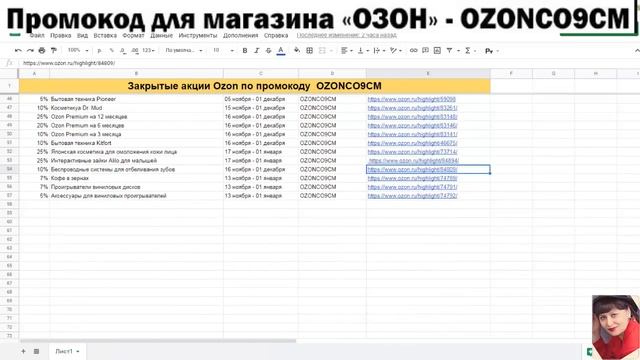
Task: Toggle italic formatting
Action: pyautogui.click(x=256, y=51)
